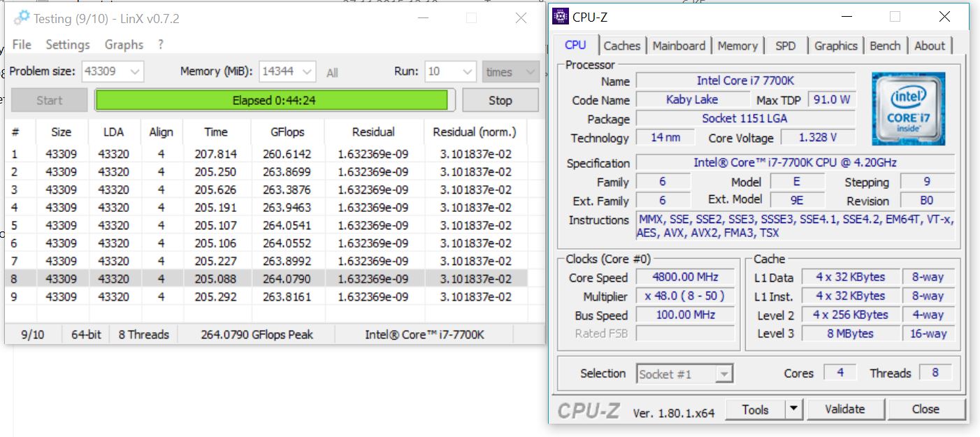
Task: Click the Package field Socket 1151 LGA
Action: pyautogui.click(x=746, y=118)
